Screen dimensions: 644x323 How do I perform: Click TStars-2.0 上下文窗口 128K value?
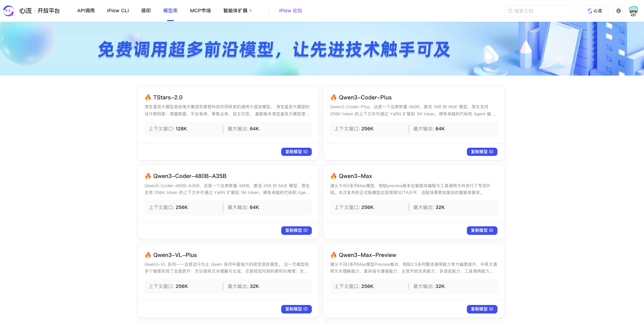[x=182, y=129]
